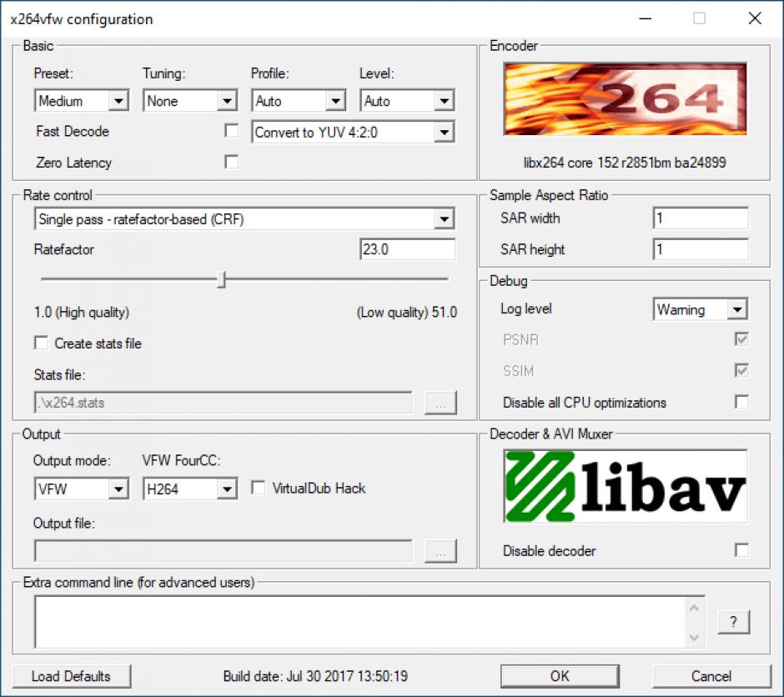Screen dimensions: 784x697
Task: Click the Load Defaults button
Action: pyautogui.click(x=71, y=676)
